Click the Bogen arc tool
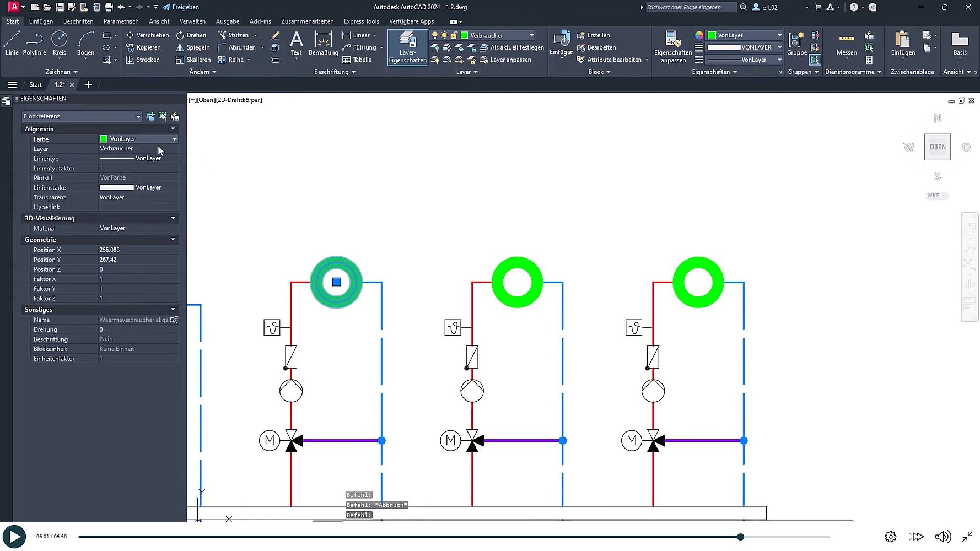 [85, 44]
